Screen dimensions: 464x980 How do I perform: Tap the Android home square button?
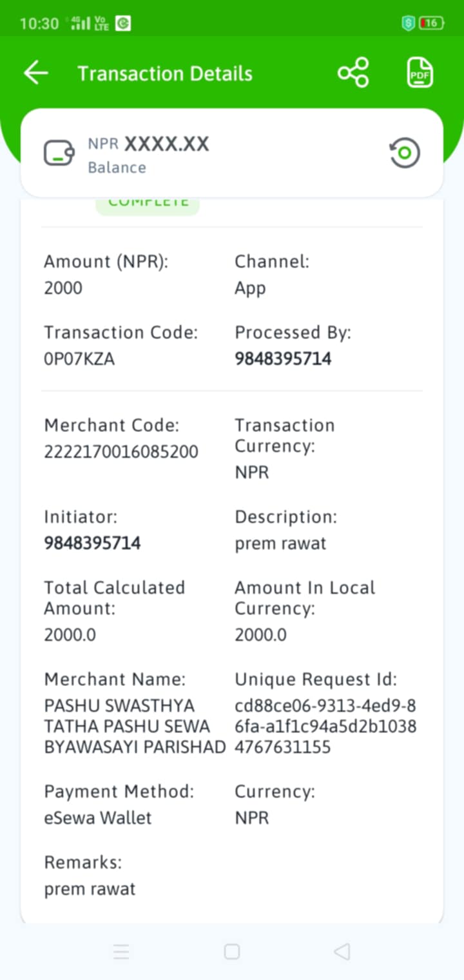[x=232, y=952]
